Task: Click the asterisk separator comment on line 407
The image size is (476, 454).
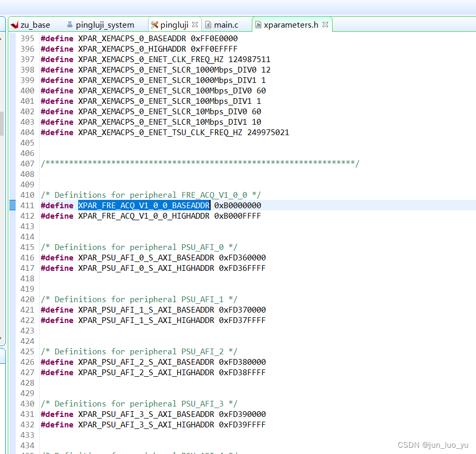Action: click(x=200, y=164)
